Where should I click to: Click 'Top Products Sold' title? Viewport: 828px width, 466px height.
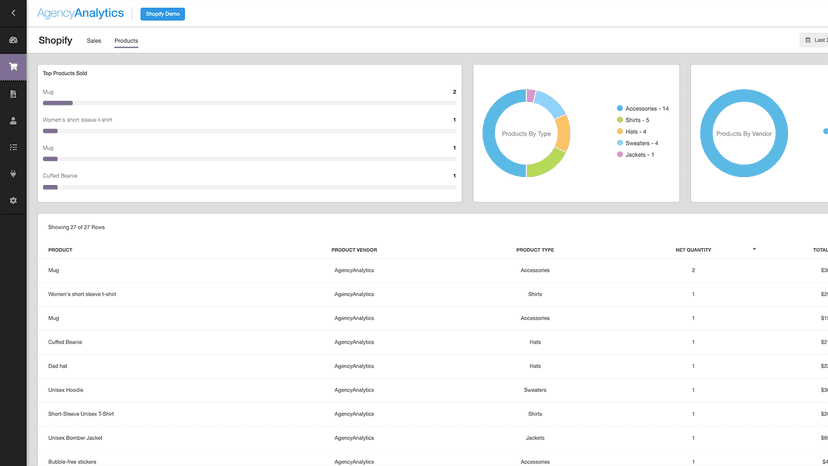(x=65, y=73)
